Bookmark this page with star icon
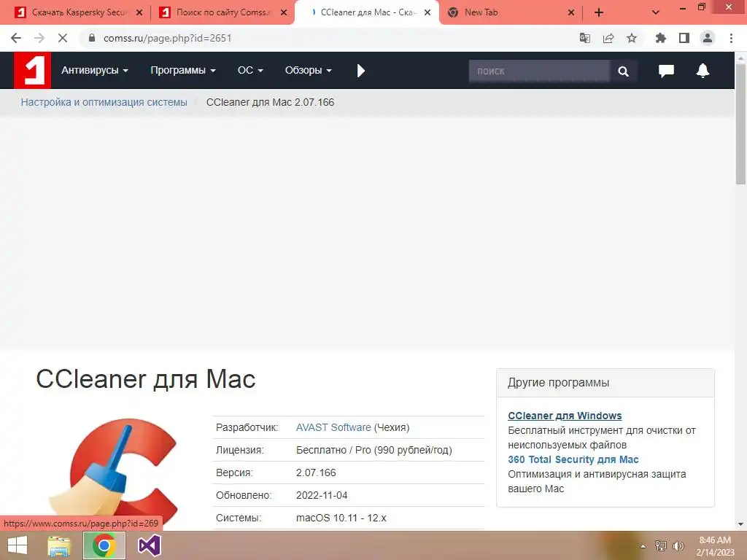Screen dimensions: 747x560 coord(632,38)
